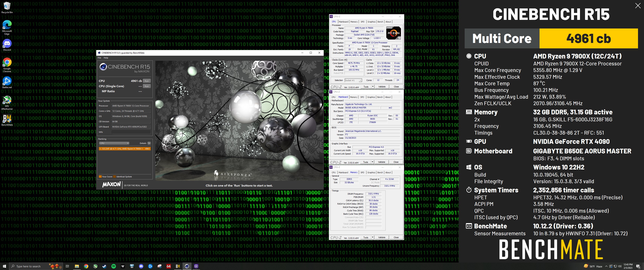Click the Discord taskbar icon
Image resolution: width=644 pixels, height=270 pixels.
(141, 266)
